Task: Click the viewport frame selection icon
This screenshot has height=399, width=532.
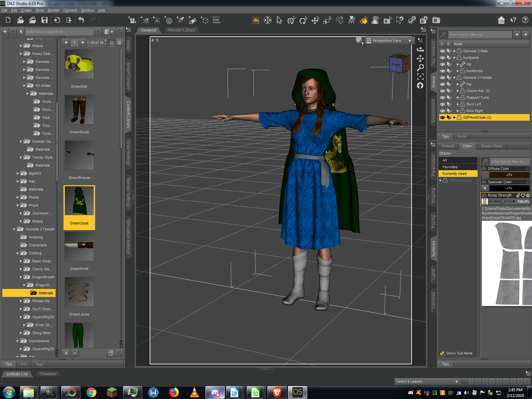Action: tap(420, 76)
